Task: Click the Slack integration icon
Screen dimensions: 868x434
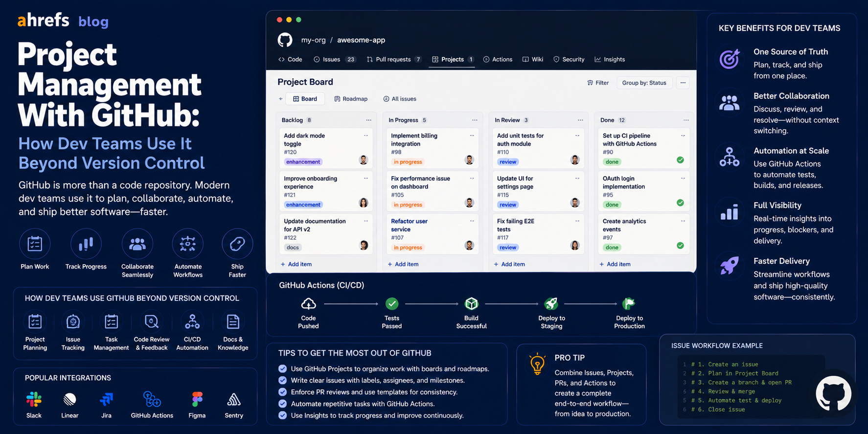Action: coord(34,400)
